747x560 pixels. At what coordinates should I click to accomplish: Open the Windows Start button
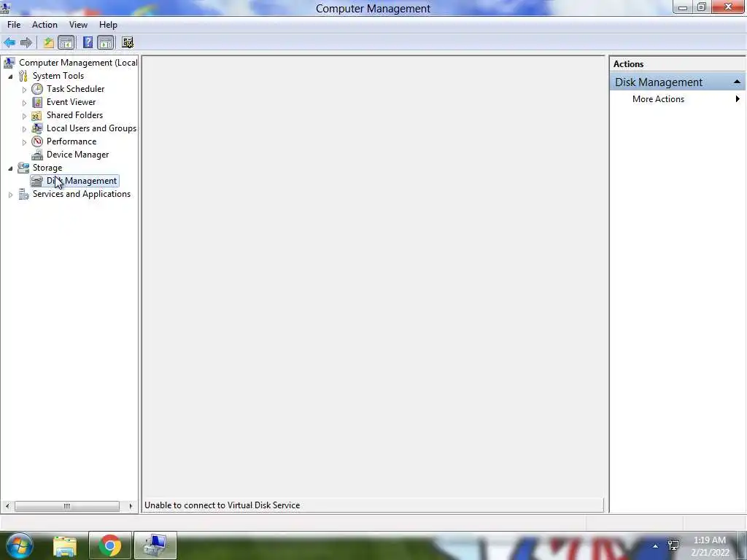19,545
